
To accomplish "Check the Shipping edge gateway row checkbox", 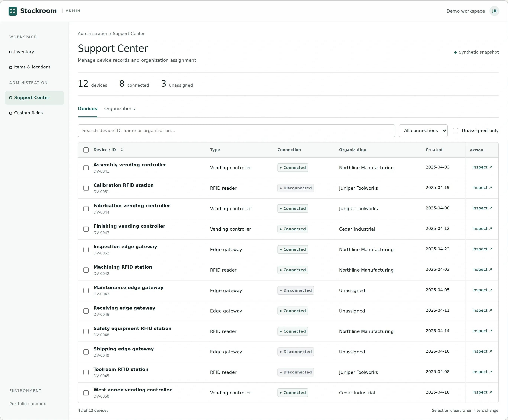I will point(86,352).
